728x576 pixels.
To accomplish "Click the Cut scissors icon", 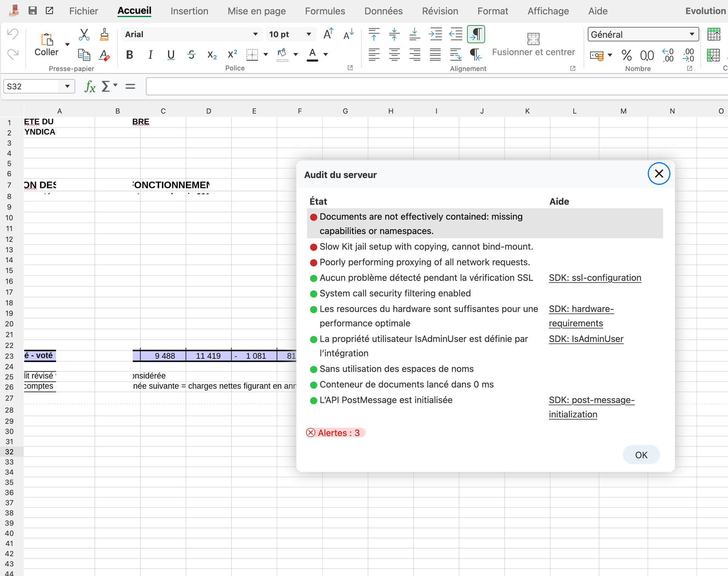I will [84, 35].
